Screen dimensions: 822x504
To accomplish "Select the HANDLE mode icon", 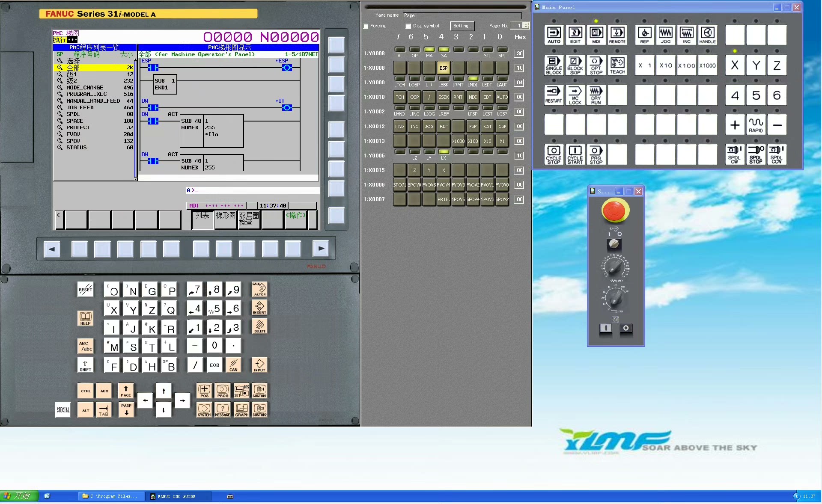I will pyautogui.click(x=707, y=35).
